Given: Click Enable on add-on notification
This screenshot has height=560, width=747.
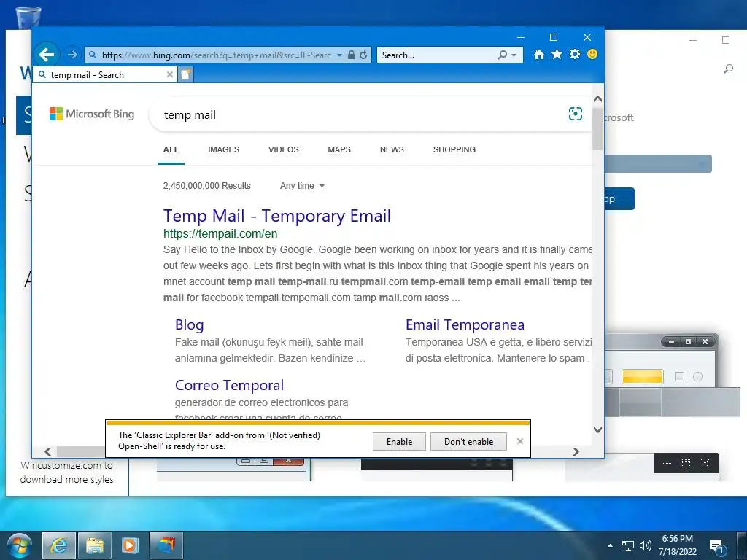Looking at the screenshot, I should pyautogui.click(x=399, y=441).
